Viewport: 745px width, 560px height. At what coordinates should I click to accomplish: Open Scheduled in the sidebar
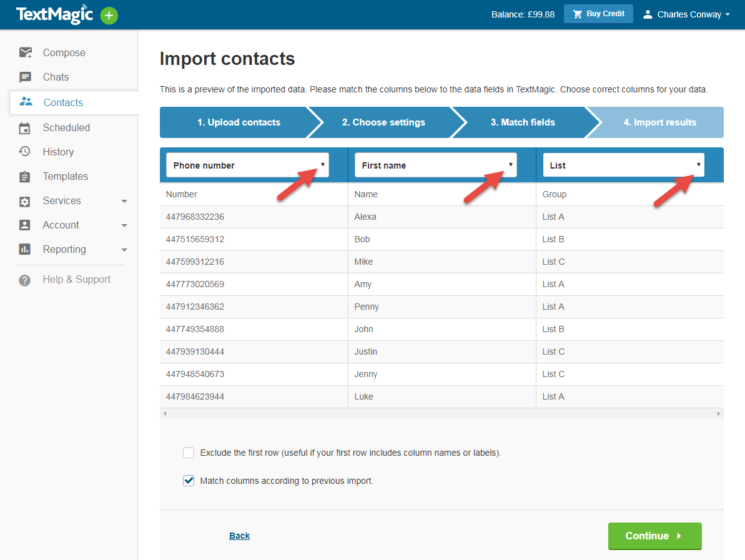tap(66, 128)
